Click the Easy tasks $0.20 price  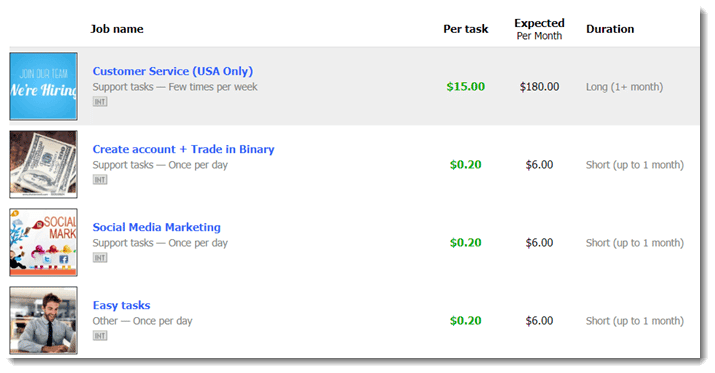466,321
